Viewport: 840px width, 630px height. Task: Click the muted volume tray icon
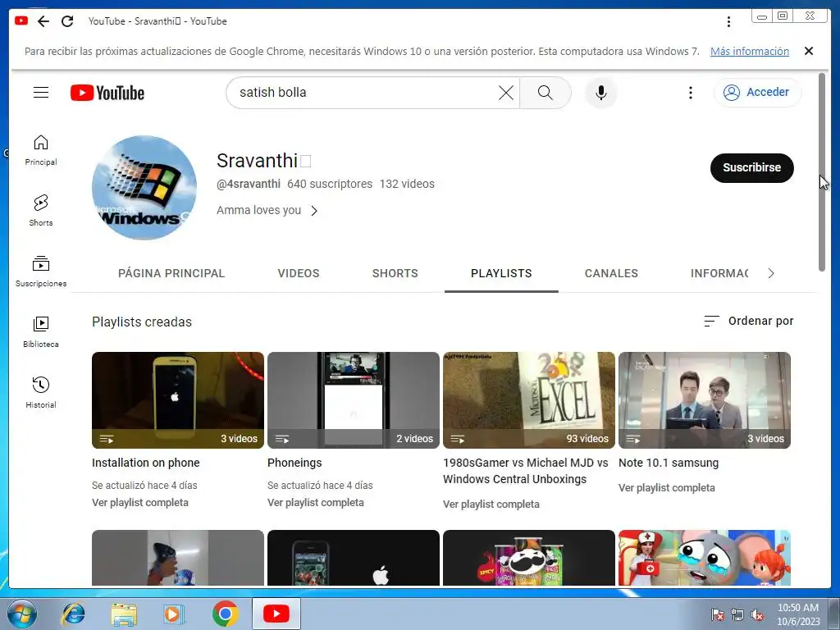click(757, 615)
